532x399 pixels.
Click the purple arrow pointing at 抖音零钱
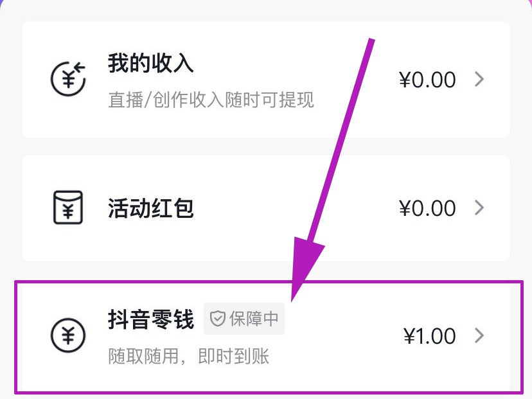pyautogui.click(x=334, y=167)
